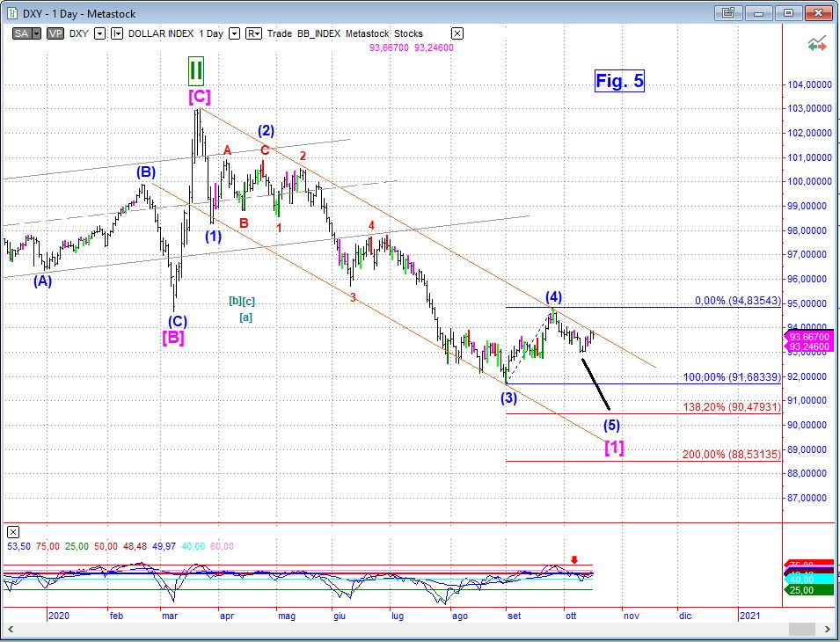Viewport: 840px width, 642px height.
Task: Click the blue '(C)' wave label
Action: [x=178, y=322]
